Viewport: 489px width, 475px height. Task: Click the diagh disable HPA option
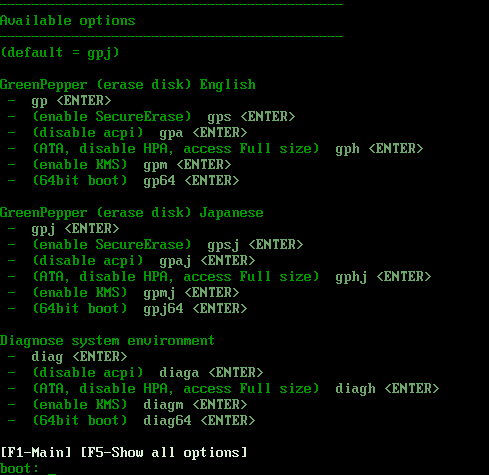(x=223, y=389)
